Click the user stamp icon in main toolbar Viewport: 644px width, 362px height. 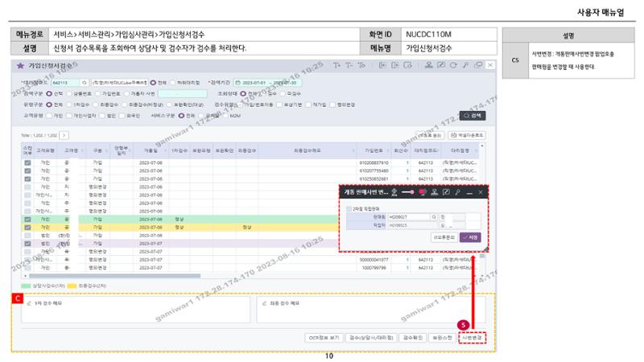tap(429, 65)
